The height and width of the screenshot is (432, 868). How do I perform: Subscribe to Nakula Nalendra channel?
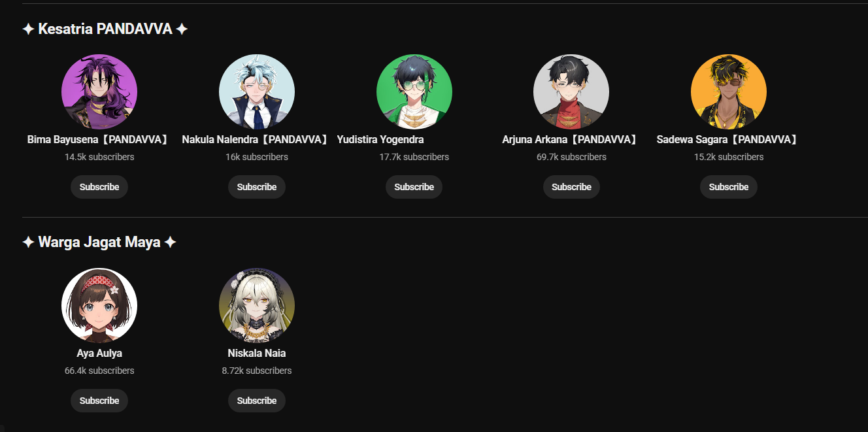coord(257,187)
